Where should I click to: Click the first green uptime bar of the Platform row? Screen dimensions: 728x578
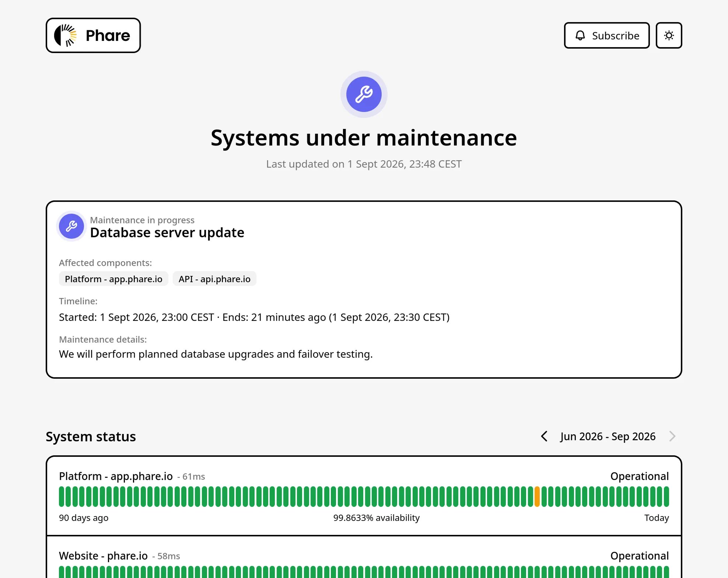[x=62, y=497]
